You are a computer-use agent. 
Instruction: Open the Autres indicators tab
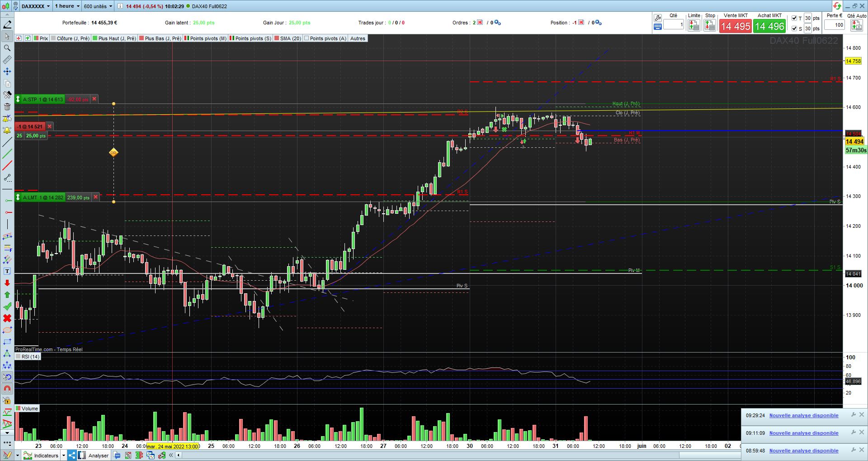358,38
